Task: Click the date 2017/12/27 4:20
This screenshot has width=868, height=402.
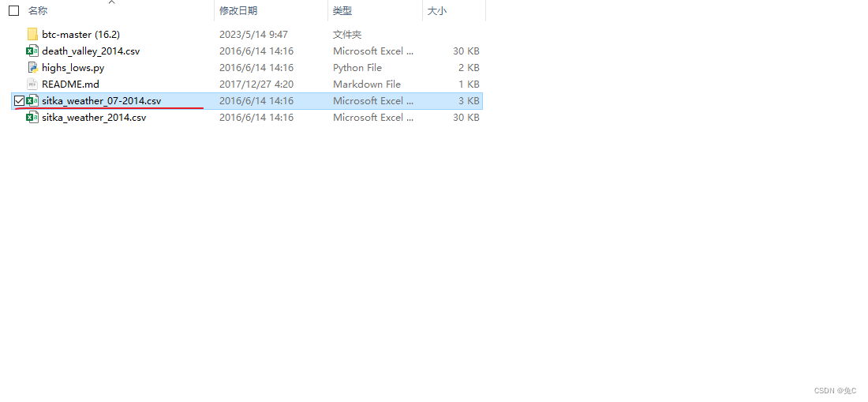Action: click(256, 85)
